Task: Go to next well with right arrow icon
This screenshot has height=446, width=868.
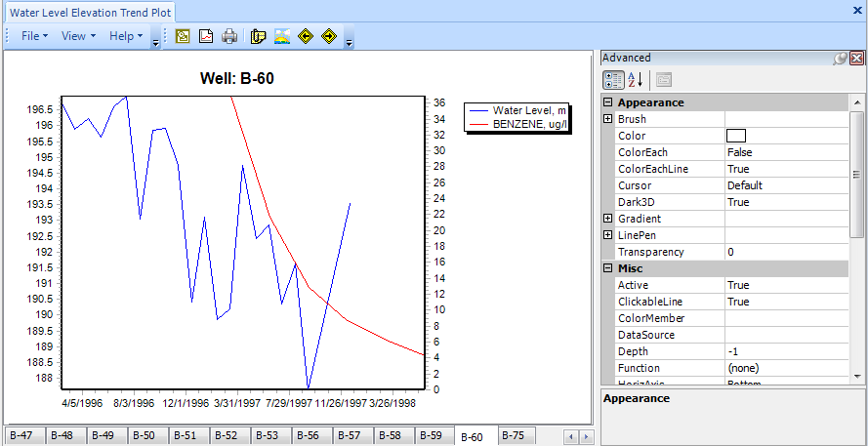Action: 329,36
